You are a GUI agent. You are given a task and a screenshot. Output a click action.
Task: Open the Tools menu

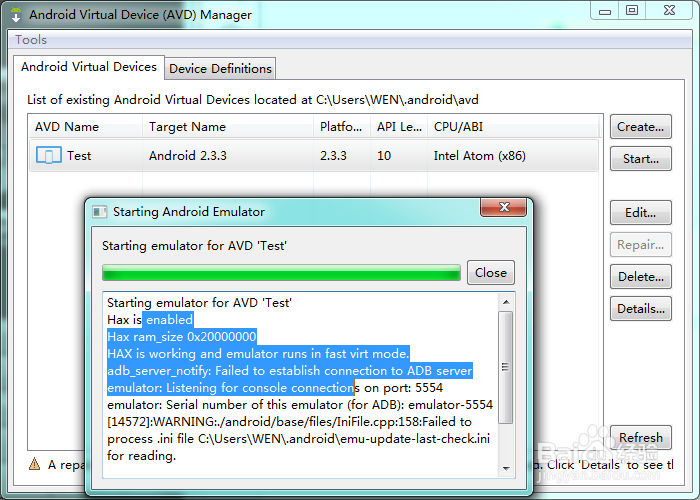point(31,40)
